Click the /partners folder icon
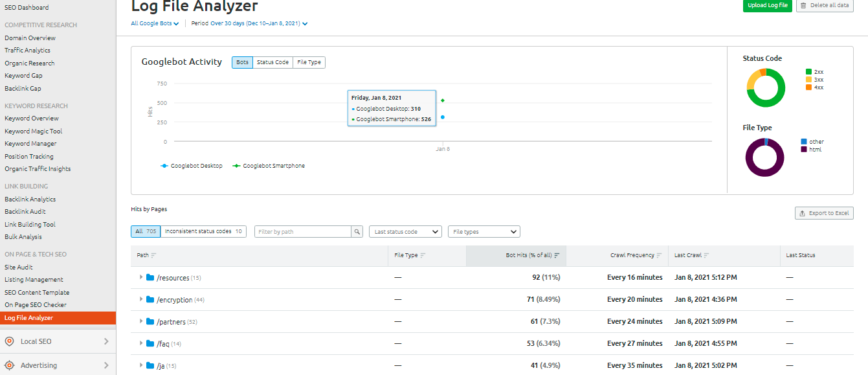Image resolution: width=868 pixels, height=375 pixels. pos(150,321)
